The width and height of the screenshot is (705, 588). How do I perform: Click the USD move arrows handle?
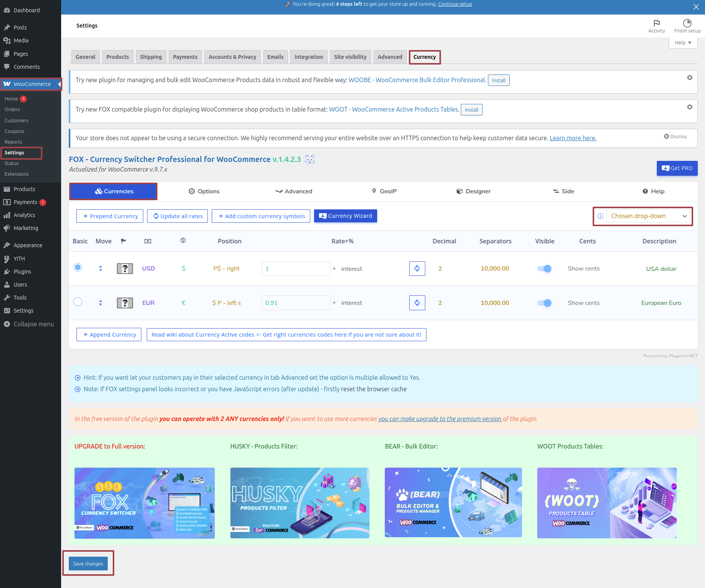pos(100,269)
